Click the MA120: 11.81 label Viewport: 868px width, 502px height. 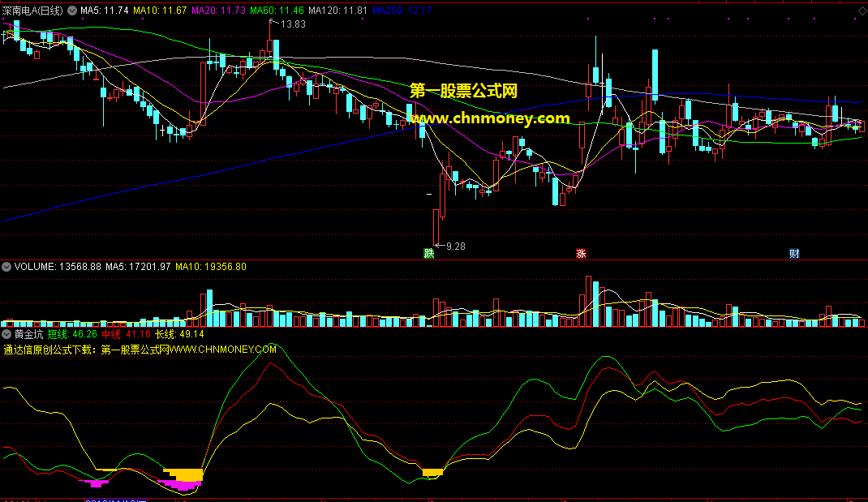click(x=337, y=11)
